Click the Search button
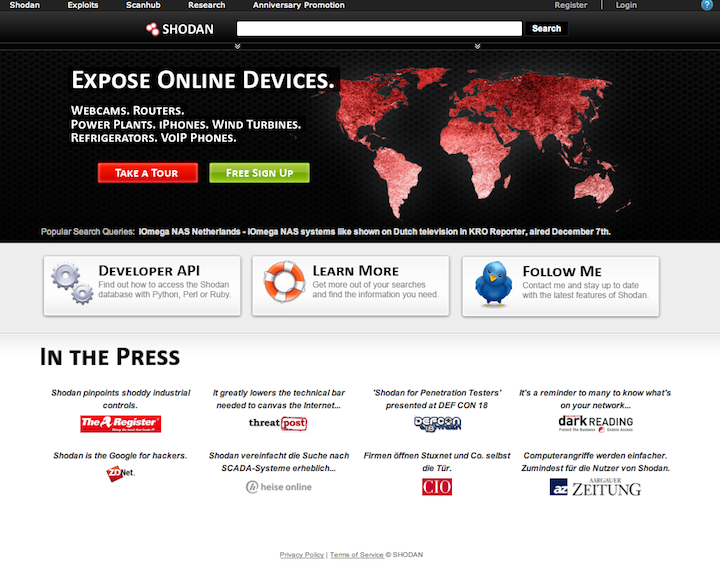 [x=546, y=28]
